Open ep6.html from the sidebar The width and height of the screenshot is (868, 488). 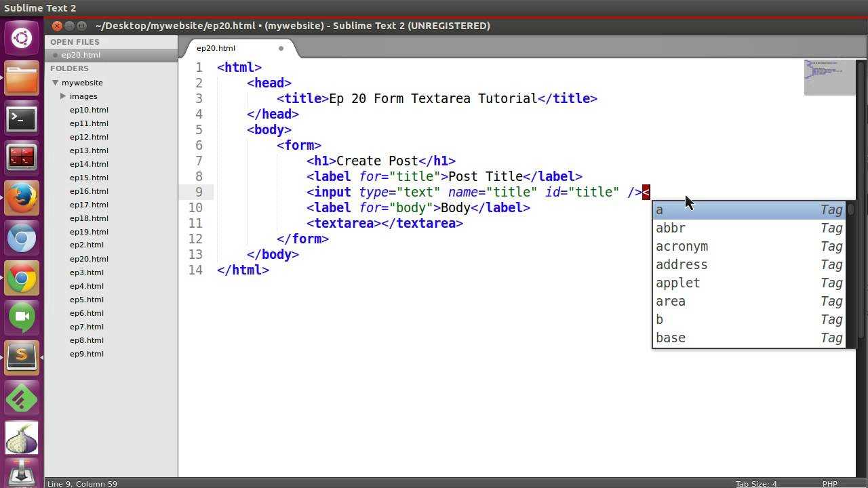point(87,313)
